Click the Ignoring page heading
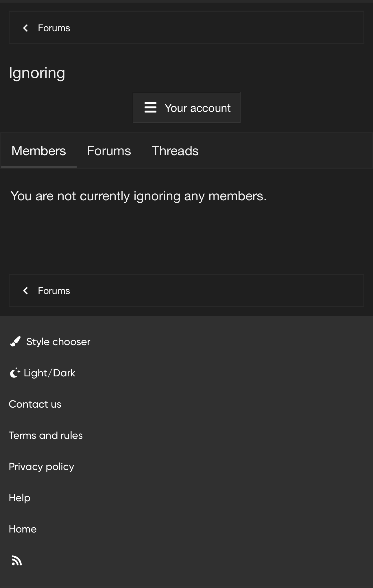Image resolution: width=373 pixels, height=588 pixels. pyautogui.click(x=37, y=73)
